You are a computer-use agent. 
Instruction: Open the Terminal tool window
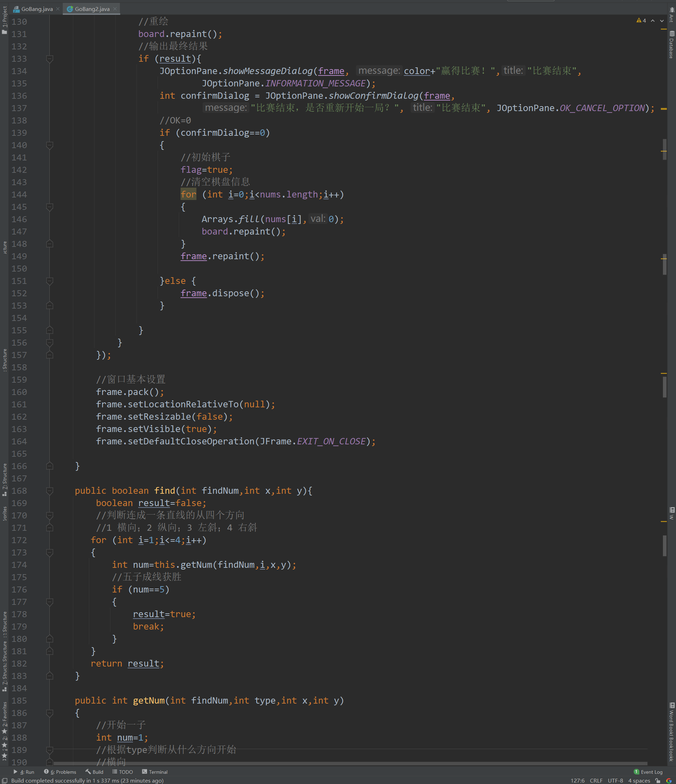pyautogui.click(x=155, y=772)
